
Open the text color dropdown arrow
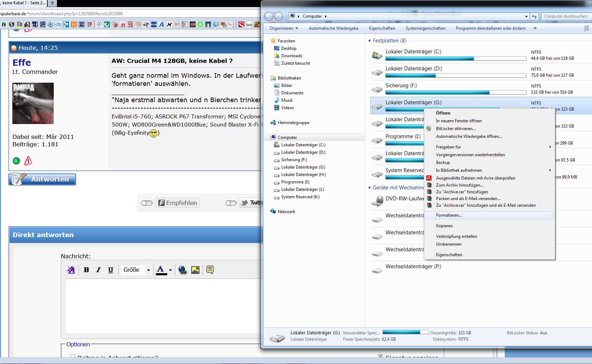point(170,270)
